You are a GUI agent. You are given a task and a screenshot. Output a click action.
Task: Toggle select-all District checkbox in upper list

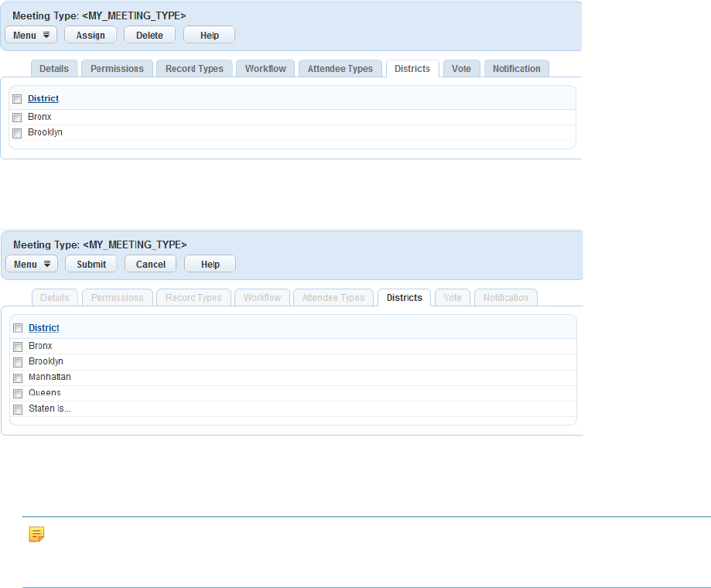click(x=17, y=99)
